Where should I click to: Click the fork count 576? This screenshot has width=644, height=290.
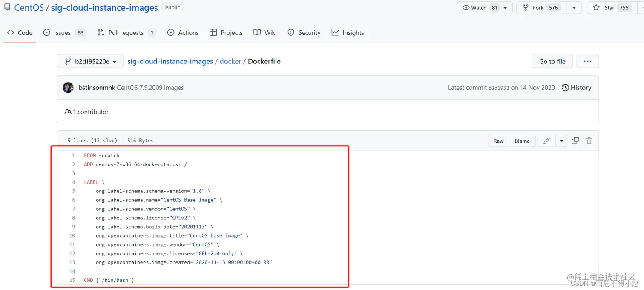click(553, 8)
